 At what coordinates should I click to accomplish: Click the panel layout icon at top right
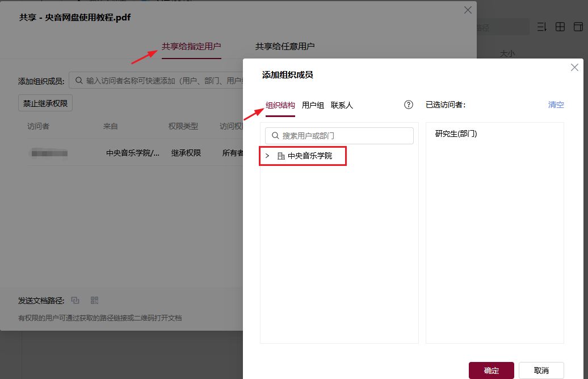(578, 27)
